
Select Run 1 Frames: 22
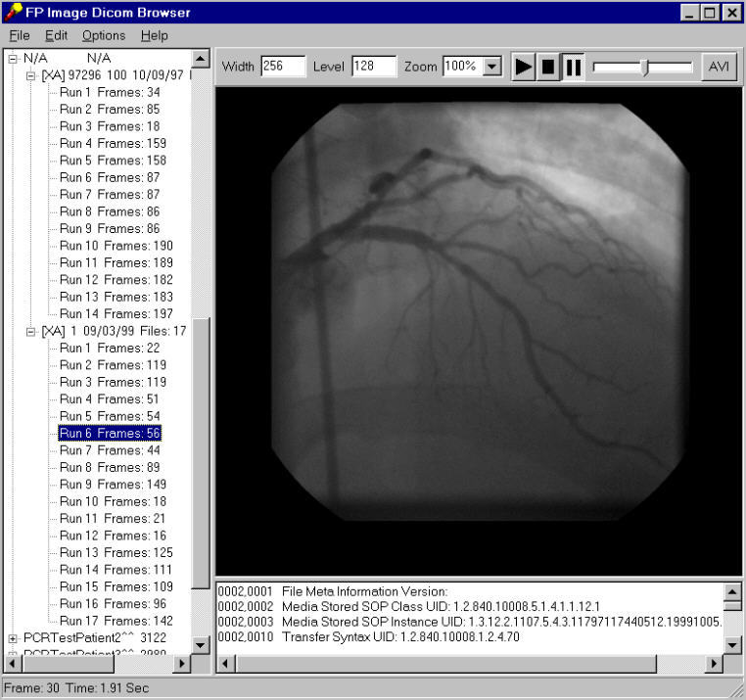point(110,349)
